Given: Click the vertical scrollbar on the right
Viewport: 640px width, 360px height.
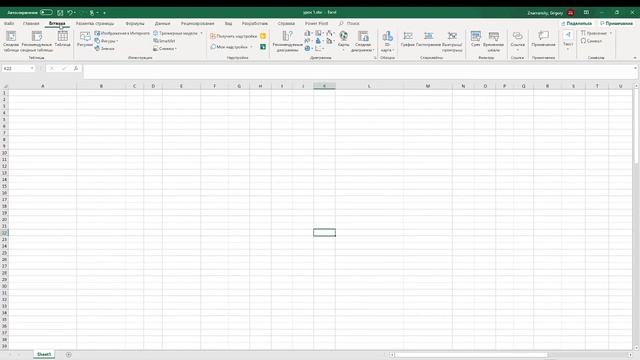Looking at the screenshot, I should (636, 127).
